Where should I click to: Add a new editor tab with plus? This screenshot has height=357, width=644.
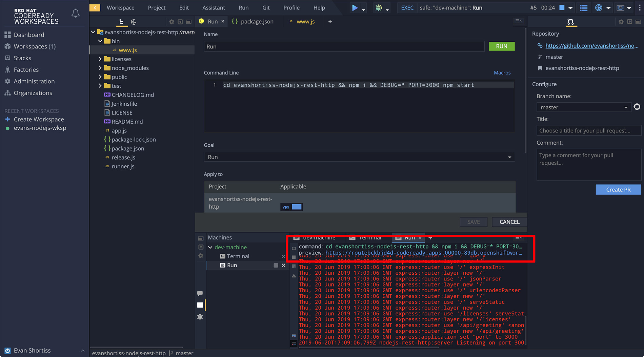(x=330, y=21)
